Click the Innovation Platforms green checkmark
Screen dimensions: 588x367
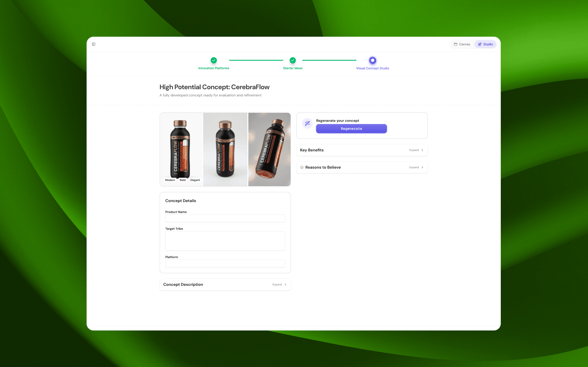tap(214, 60)
